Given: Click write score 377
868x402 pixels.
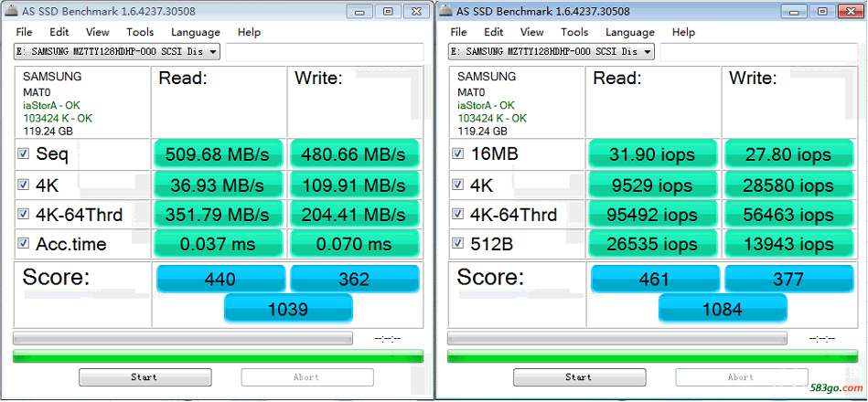Looking at the screenshot, I should 788,279.
